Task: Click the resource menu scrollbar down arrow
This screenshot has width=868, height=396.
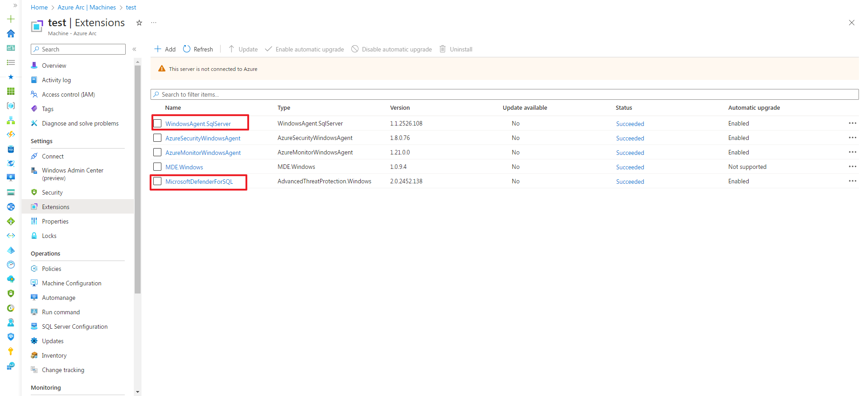Action: point(137,392)
